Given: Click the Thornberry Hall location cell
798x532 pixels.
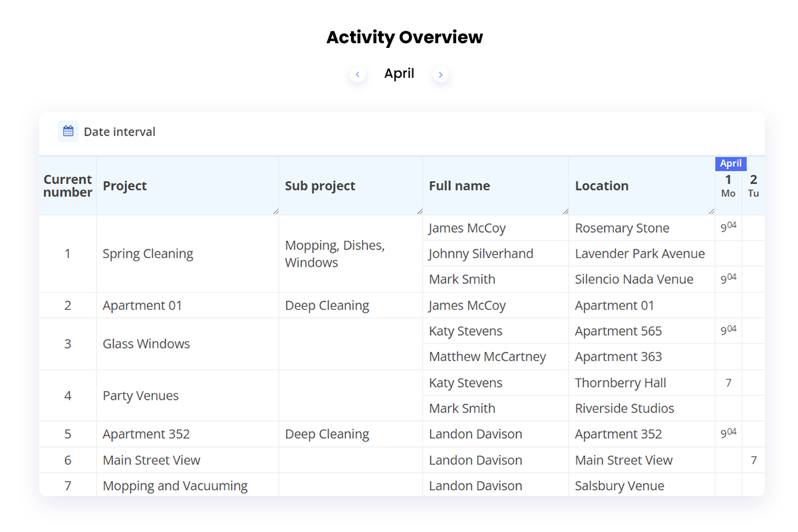Looking at the screenshot, I should pos(620,382).
